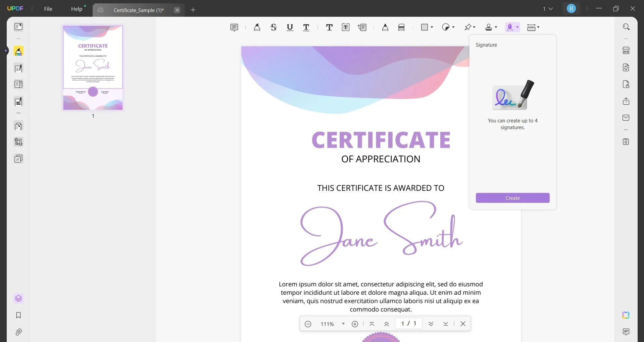
Task: Add a new tab with plus button
Action: [x=193, y=10]
